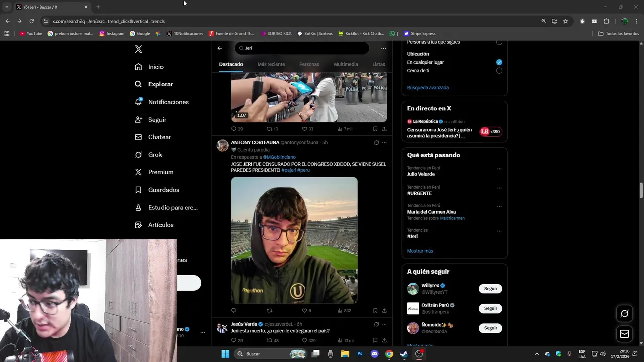This screenshot has height=362, width=644.
Task: Switch to Listas tab
Action: point(379,64)
